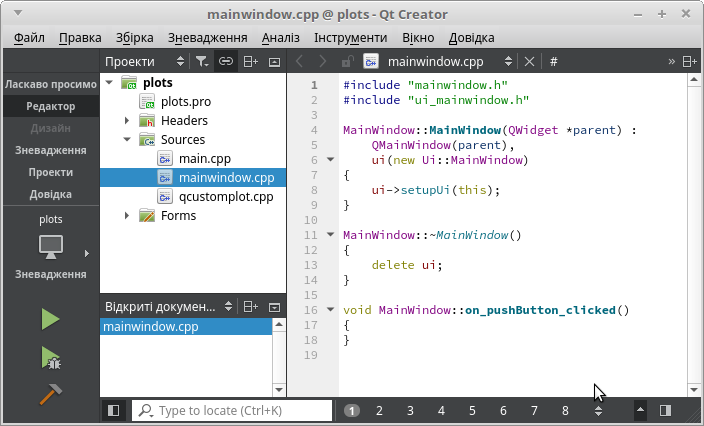Open the Інструменти menu
Viewport: 704px width, 426px height.
click(x=350, y=38)
